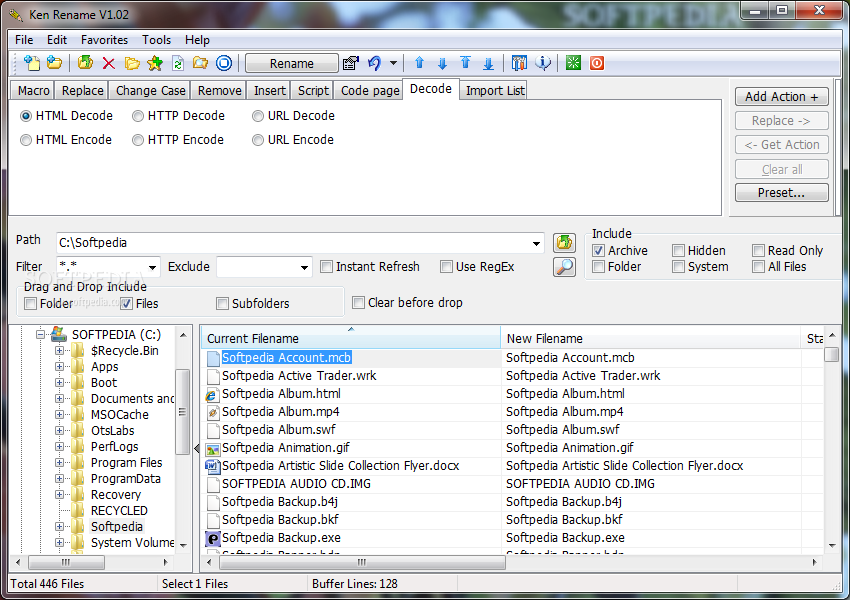Click the move up arrow icon
Viewport: 850px width, 600px height.
coord(419,63)
